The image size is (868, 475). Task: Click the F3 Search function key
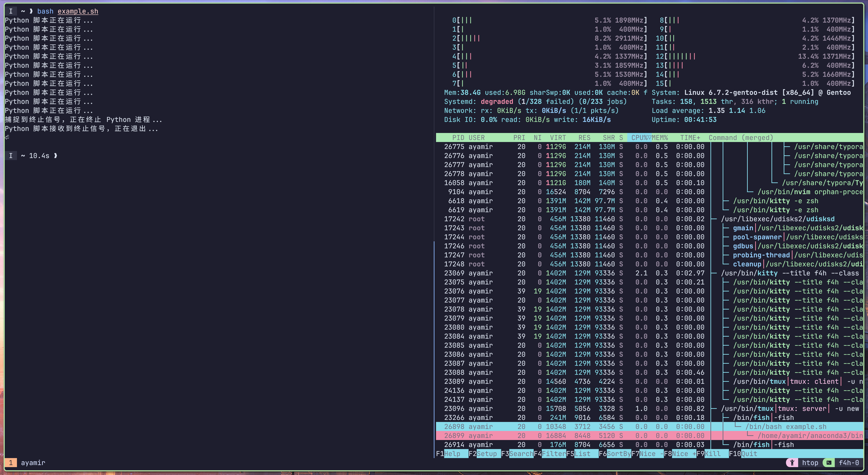pyautogui.click(x=521, y=454)
